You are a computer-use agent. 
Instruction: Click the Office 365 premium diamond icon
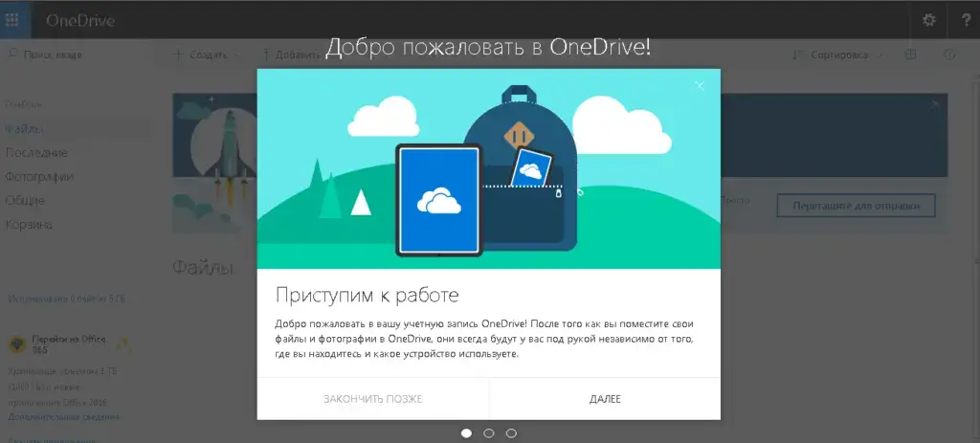click(x=17, y=344)
